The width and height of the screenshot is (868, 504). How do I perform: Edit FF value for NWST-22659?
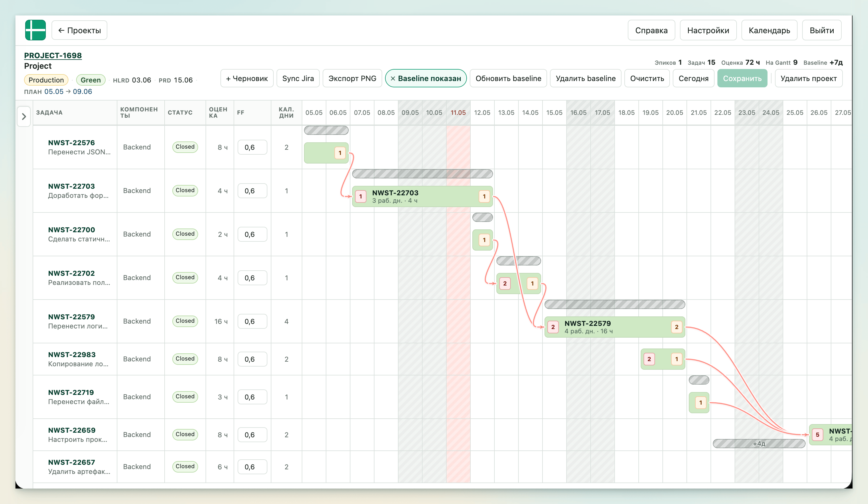click(252, 435)
